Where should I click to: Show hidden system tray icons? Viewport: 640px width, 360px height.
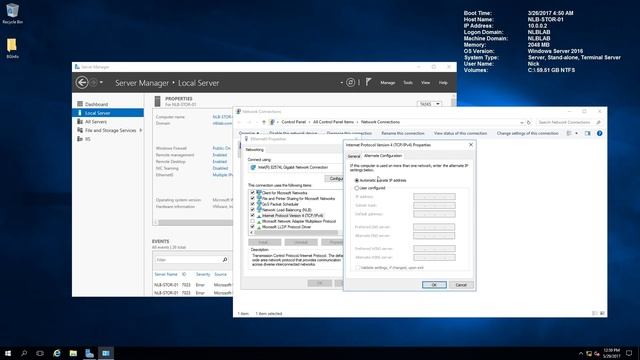click(580, 353)
